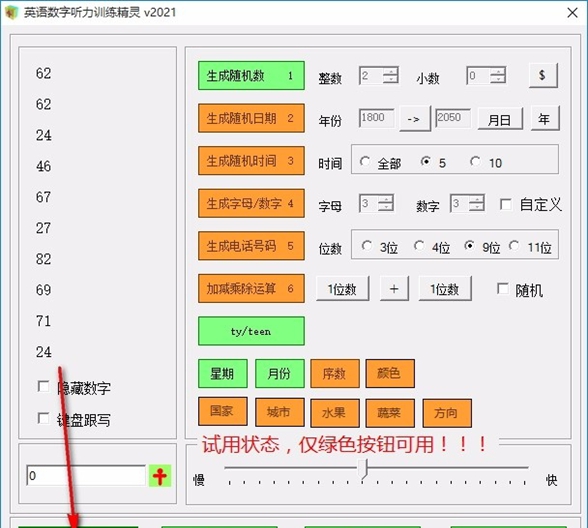Click the 数字 digits spinner arrows
588x528 pixels.
[476, 203]
